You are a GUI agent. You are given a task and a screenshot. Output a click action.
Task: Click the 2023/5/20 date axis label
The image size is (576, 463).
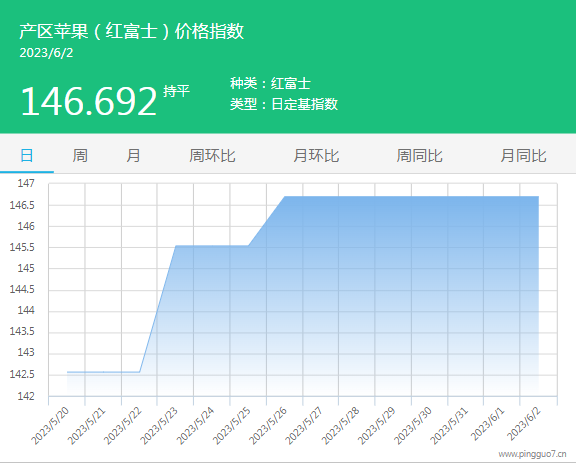click(x=50, y=426)
